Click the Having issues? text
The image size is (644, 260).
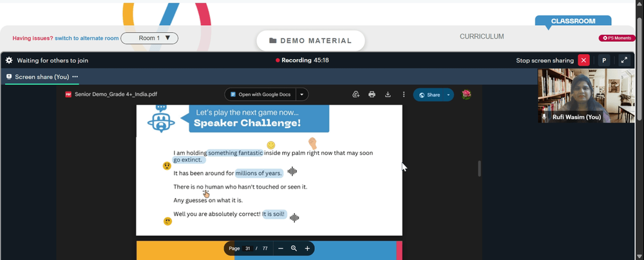pos(33,38)
